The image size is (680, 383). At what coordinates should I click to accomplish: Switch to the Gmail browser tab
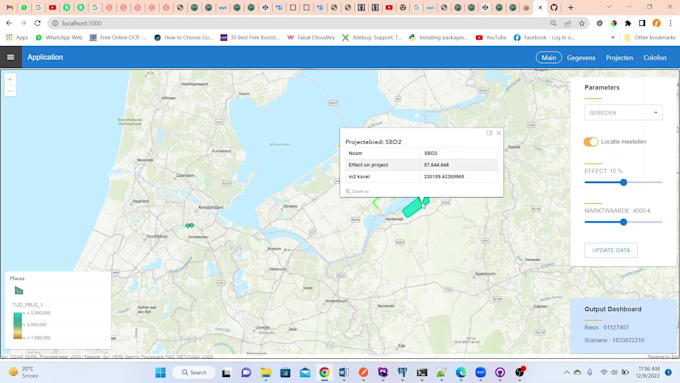[x=10, y=7]
